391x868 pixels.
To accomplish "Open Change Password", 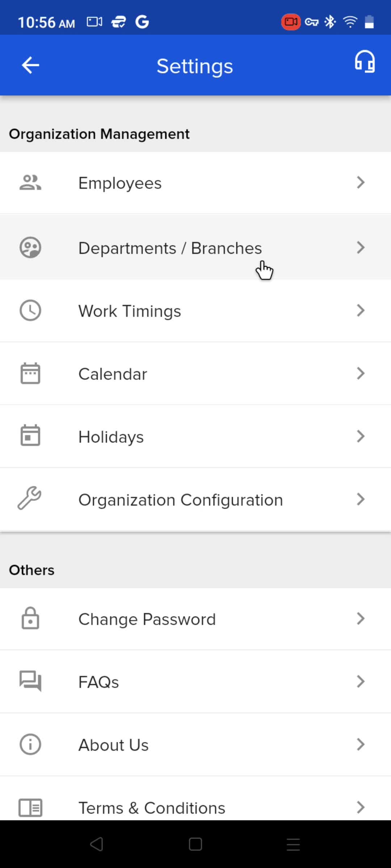I will (195, 619).
